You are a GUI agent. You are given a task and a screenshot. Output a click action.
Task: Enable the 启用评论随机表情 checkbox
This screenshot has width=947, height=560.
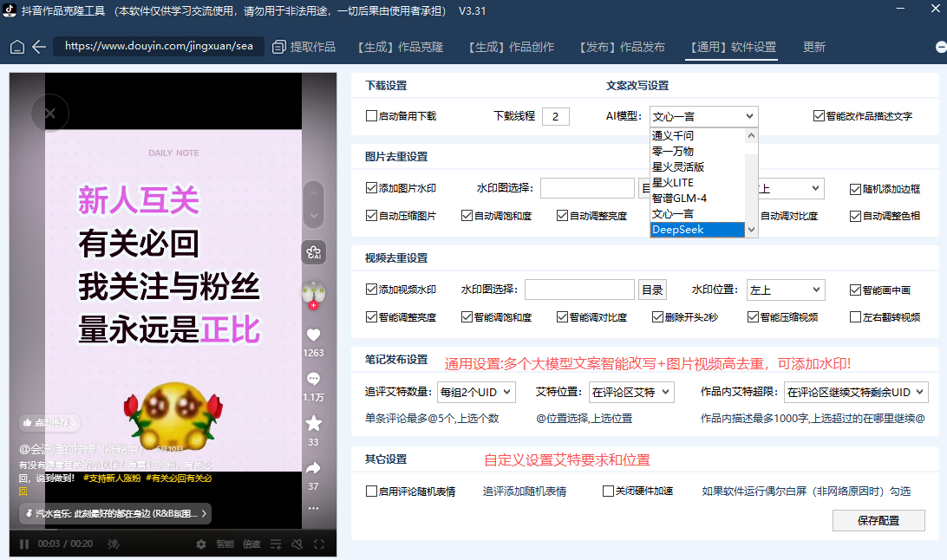coord(371,492)
